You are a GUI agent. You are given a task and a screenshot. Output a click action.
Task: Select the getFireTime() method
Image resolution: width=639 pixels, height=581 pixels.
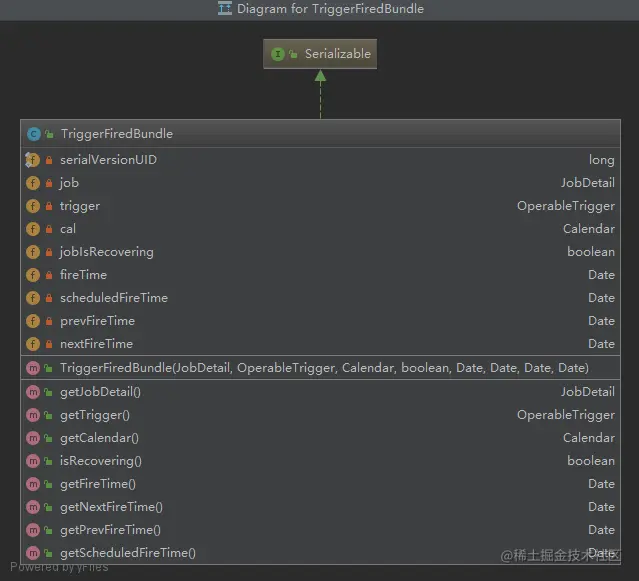click(98, 484)
